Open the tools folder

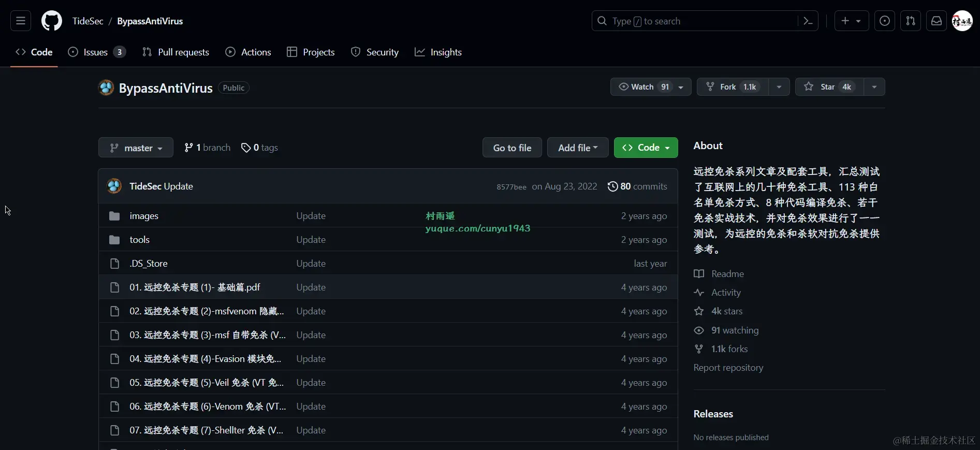[x=139, y=240]
